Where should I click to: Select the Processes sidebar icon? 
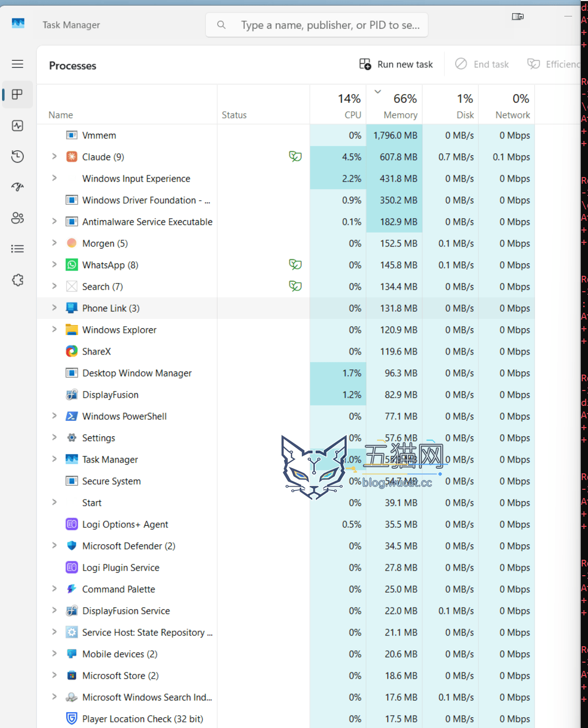click(x=17, y=95)
